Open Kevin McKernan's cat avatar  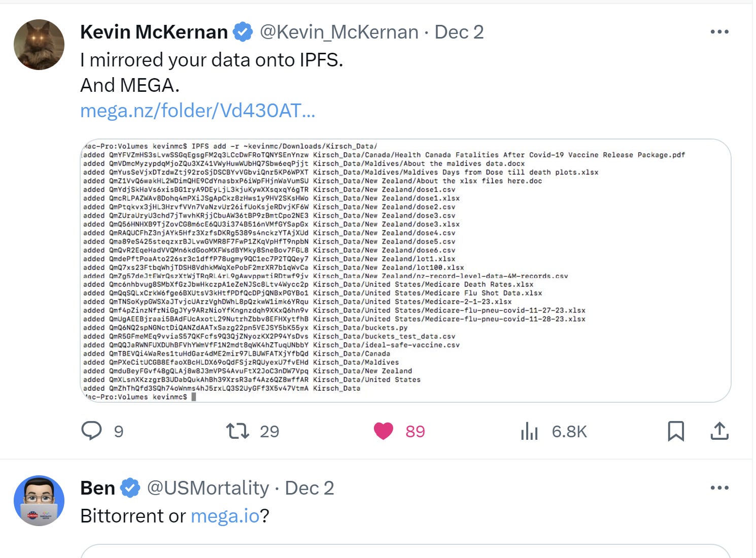click(x=39, y=45)
